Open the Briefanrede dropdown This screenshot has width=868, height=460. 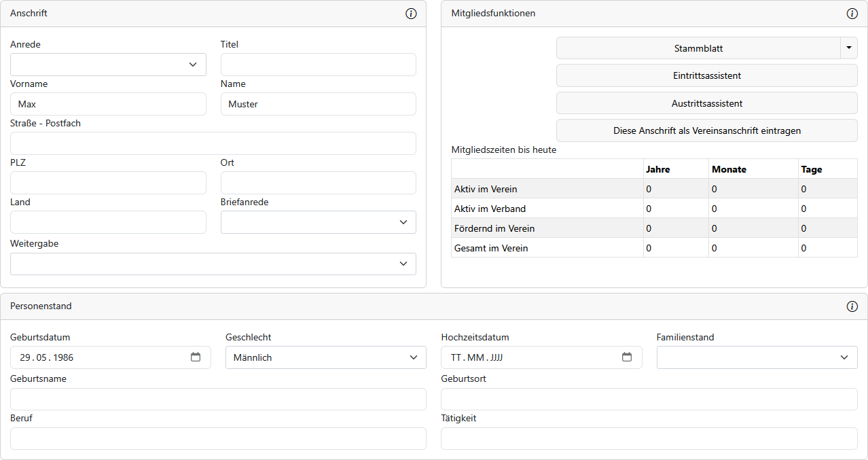coord(318,222)
